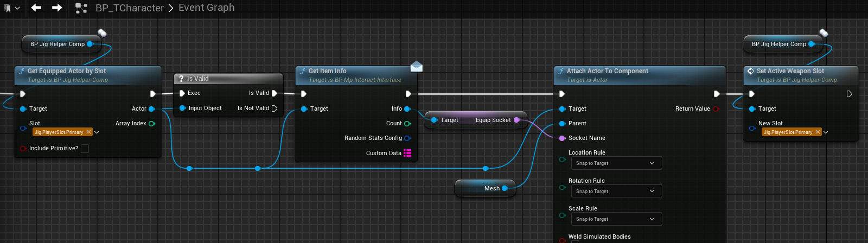Toggle Include Primitive? checkbox
Viewport: 868px width, 243px height.
[x=85, y=149]
